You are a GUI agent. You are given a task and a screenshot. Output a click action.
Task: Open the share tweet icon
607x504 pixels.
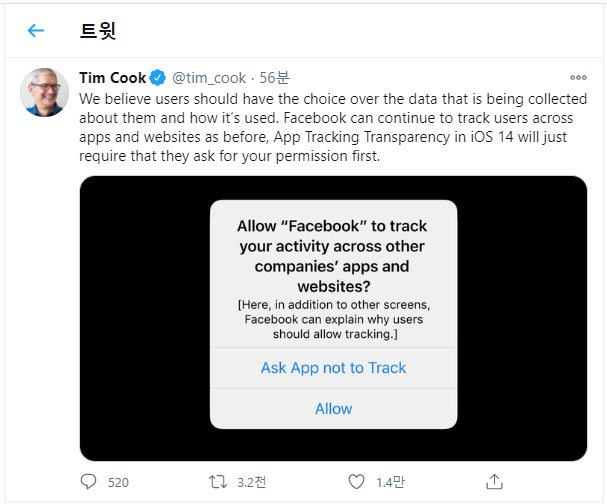point(493,482)
